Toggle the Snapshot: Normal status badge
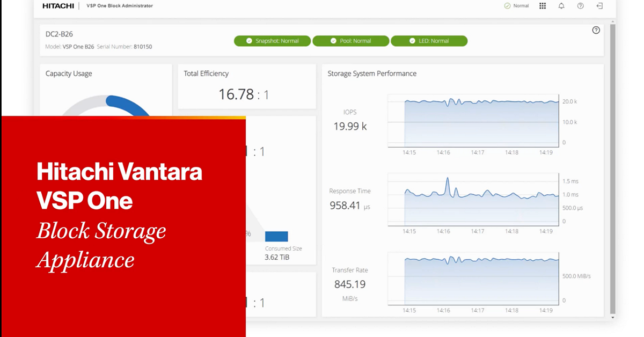644x337 pixels. click(272, 41)
